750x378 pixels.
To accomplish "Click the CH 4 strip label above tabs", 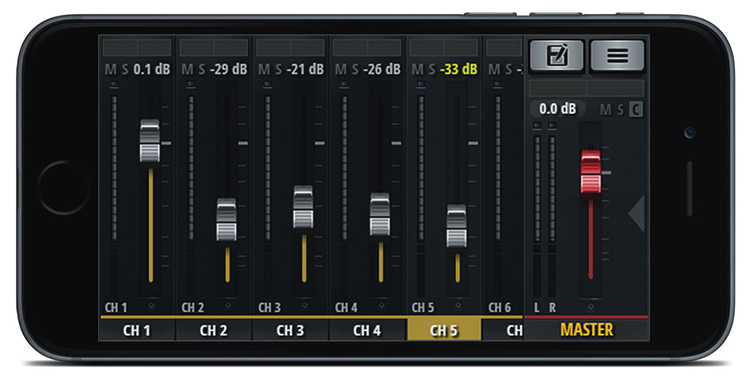I will tap(346, 308).
